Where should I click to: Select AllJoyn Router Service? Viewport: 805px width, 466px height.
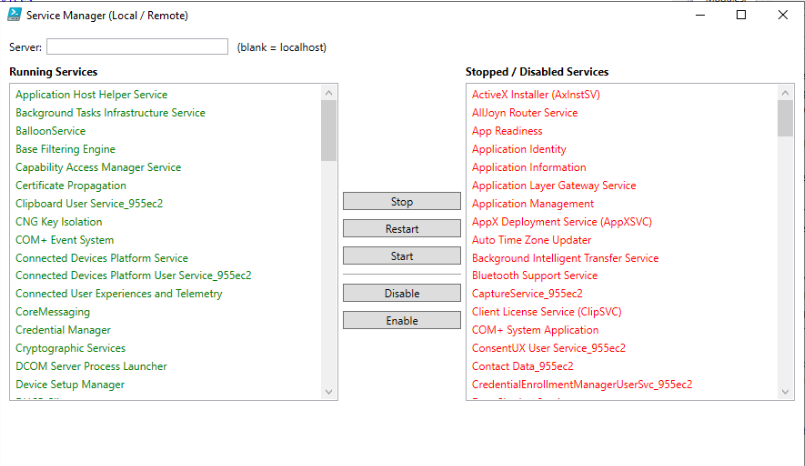[524, 113]
